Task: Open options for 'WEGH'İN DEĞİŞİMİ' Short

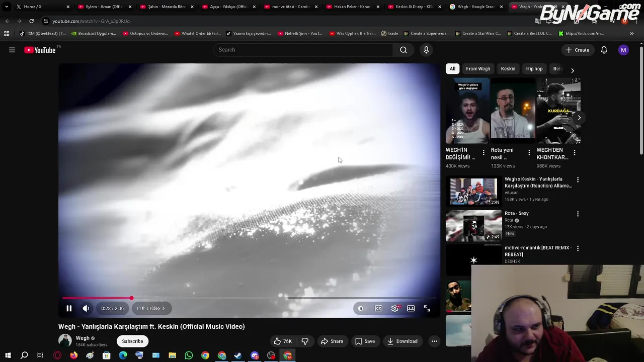Action: point(484,153)
